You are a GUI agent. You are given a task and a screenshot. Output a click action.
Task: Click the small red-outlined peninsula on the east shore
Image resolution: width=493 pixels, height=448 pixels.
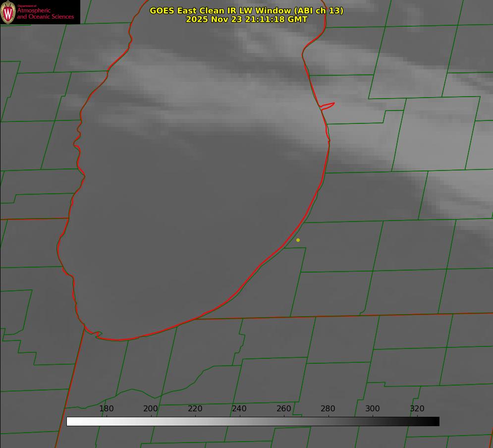coord(328,105)
